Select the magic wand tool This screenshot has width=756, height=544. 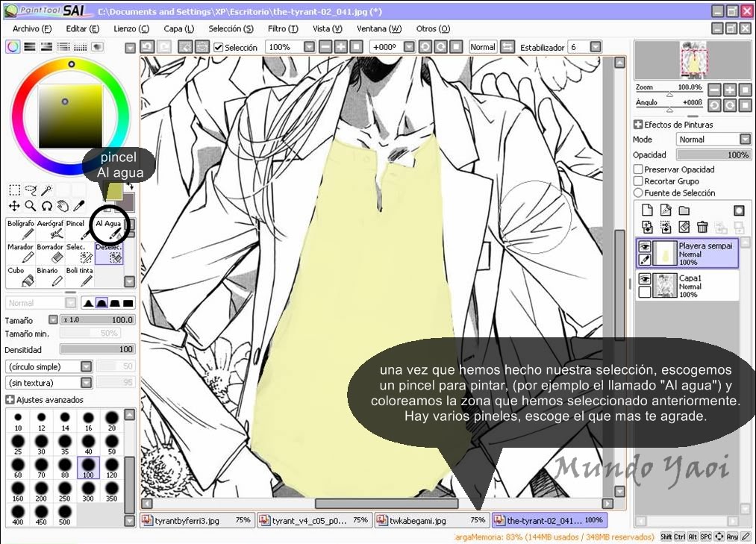(x=46, y=190)
